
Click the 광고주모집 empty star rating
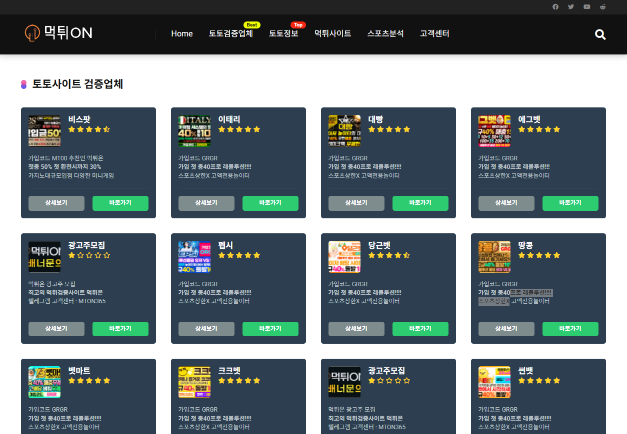point(89,255)
